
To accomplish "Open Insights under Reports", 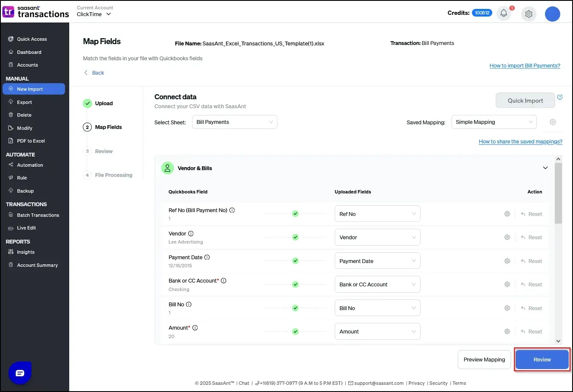I will [x=26, y=252].
